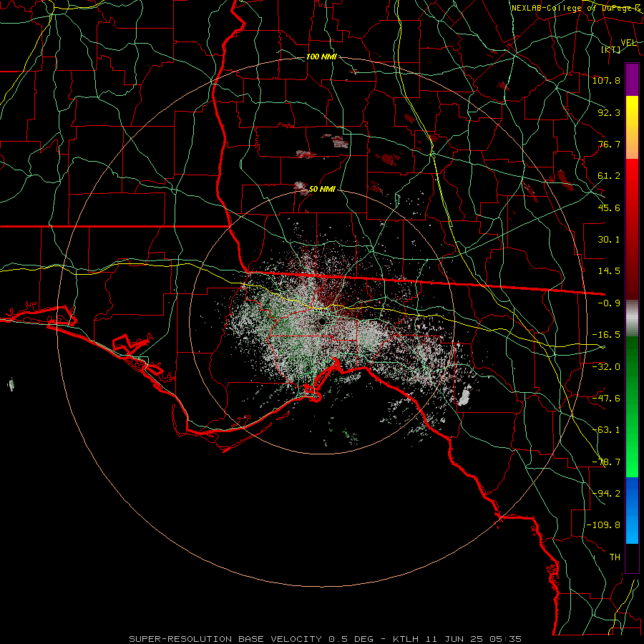The height and width of the screenshot is (644, 644).
Task: Pick the bright green segment of the color bar
Action: click(x=632, y=460)
